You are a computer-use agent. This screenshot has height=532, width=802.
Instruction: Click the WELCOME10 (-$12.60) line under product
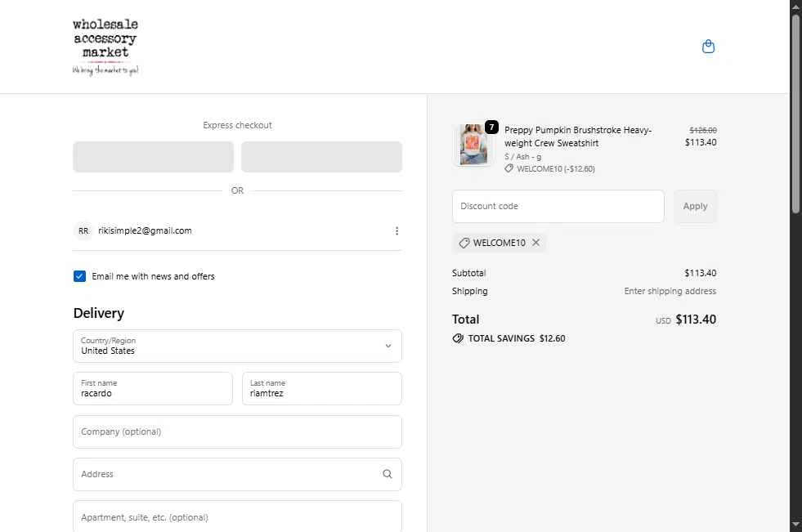[x=550, y=168]
